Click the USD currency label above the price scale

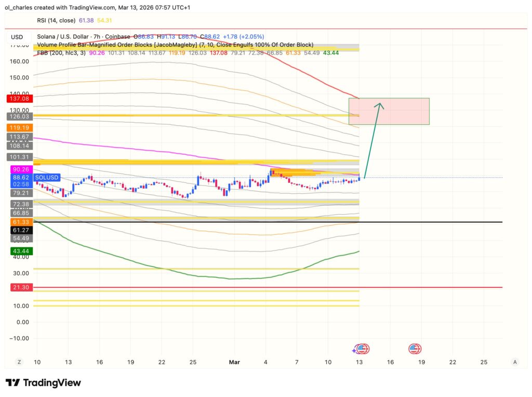17,37
